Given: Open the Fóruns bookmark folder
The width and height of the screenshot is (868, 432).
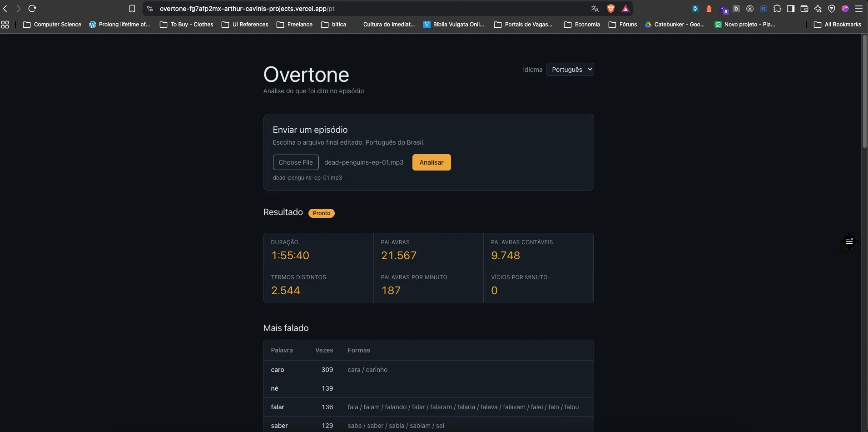Looking at the screenshot, I should pyautogui.click(x=623, y=25).
